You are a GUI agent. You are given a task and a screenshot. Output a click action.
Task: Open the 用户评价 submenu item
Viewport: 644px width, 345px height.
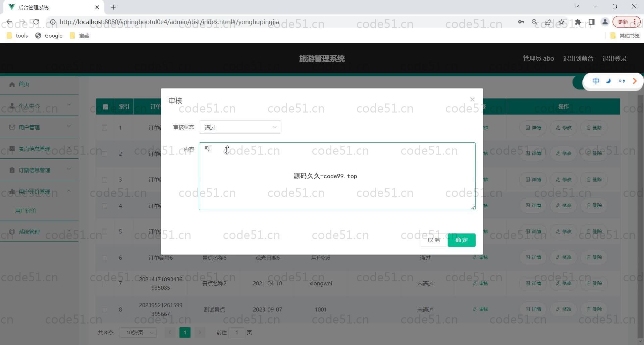click(x=26, y=211)
